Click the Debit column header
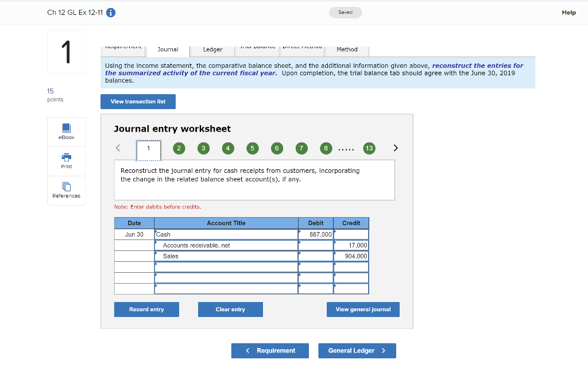The image size is (588, 375). [x=316, y=223]
